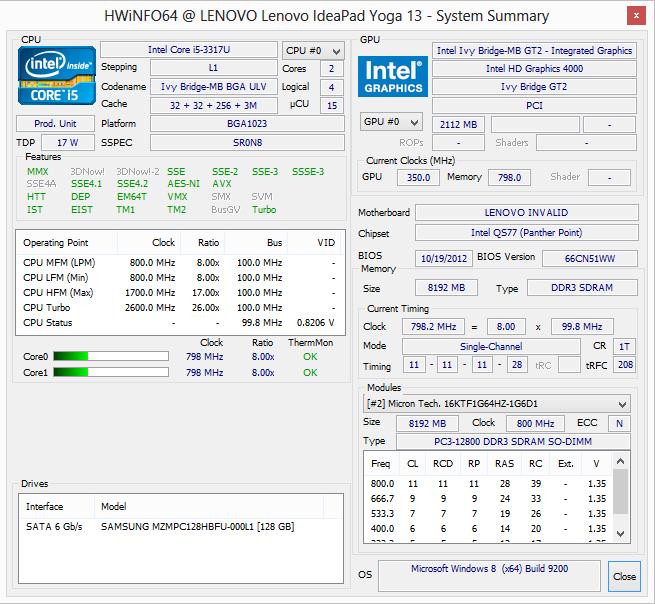Click the Motherboard LENOVO INVALID field
This screenshot has height=604, width=655.
tap(526, 213)
